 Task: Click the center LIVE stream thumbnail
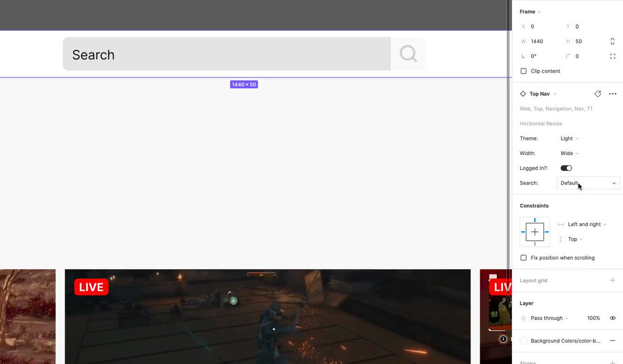(268, 316)
